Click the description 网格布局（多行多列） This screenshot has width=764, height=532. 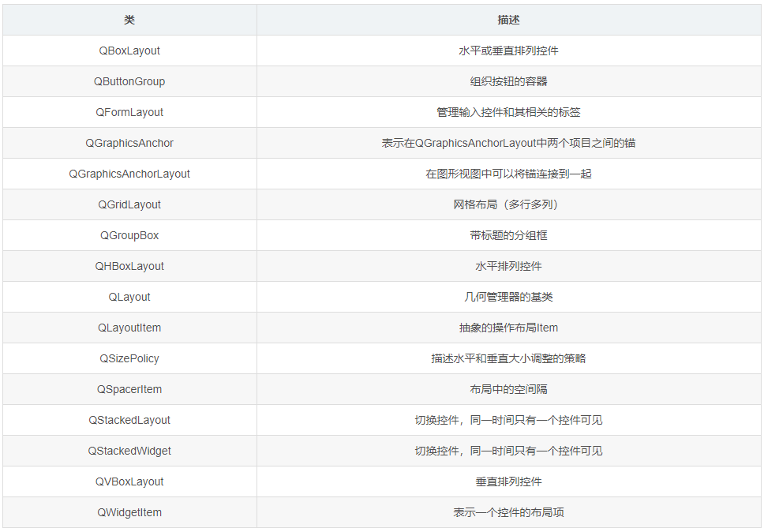[510, 204]
